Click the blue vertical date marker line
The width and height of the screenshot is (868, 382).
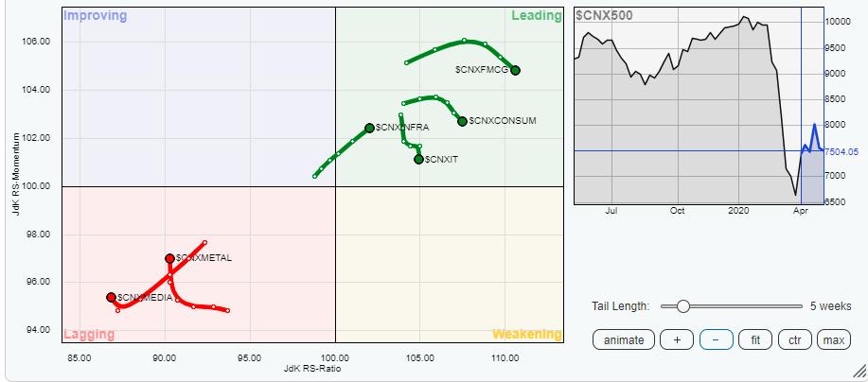(801, 95)
